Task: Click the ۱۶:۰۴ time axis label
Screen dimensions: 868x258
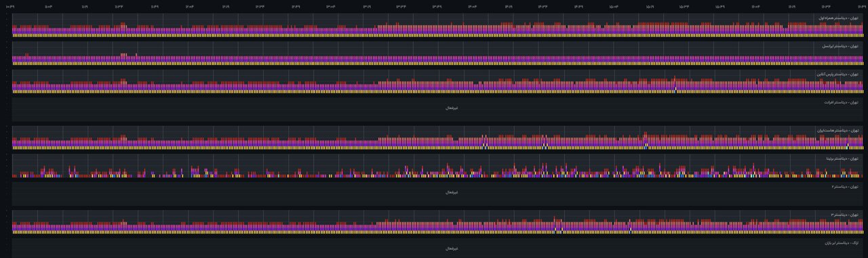Action: (x=755, y=7)
